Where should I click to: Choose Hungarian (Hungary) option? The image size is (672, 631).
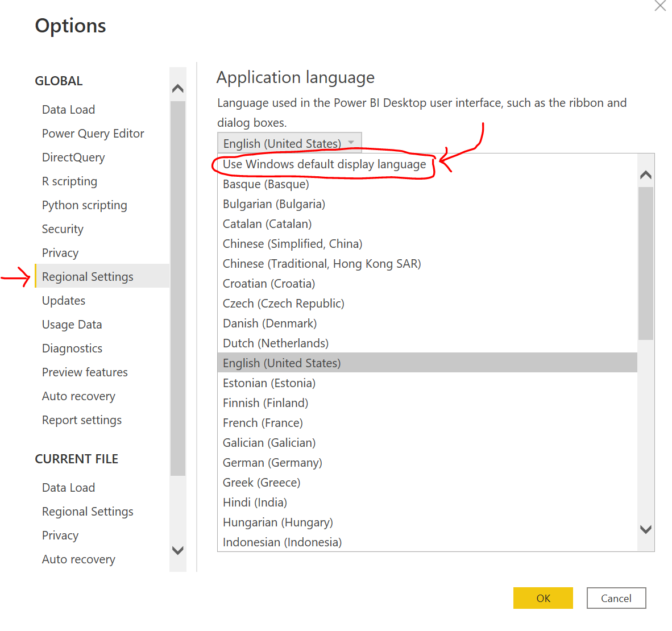tap(428, 522)
